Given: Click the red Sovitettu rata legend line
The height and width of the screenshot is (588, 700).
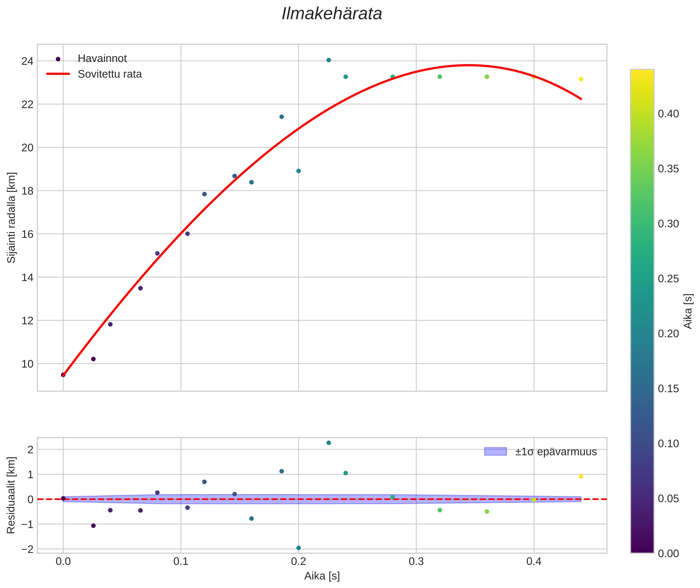Looking at the screenshot, I should point(58,74).
